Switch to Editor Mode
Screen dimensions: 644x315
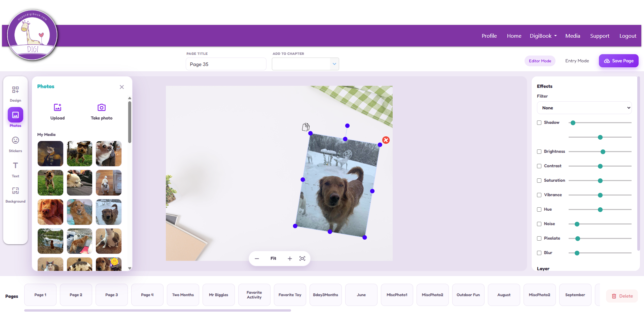click(540, 61)
